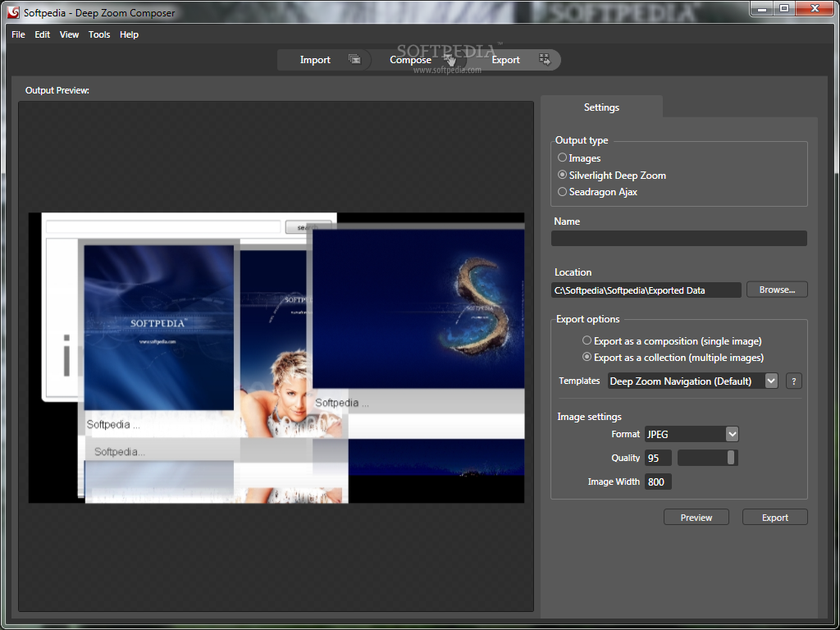The image size is (840, 630).
Task: Click the Export workspace icon
Action: [x=545, y=59]
